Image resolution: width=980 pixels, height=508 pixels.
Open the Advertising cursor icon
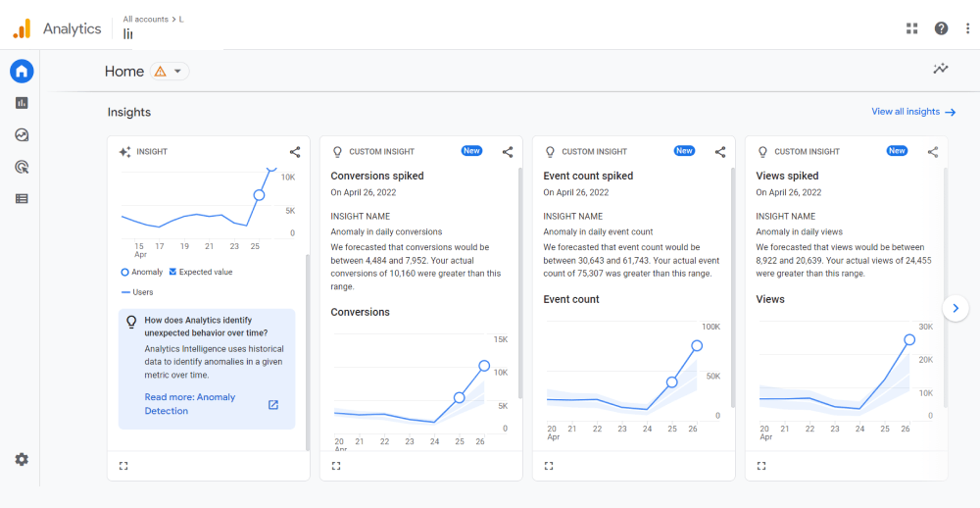point(22,167)
